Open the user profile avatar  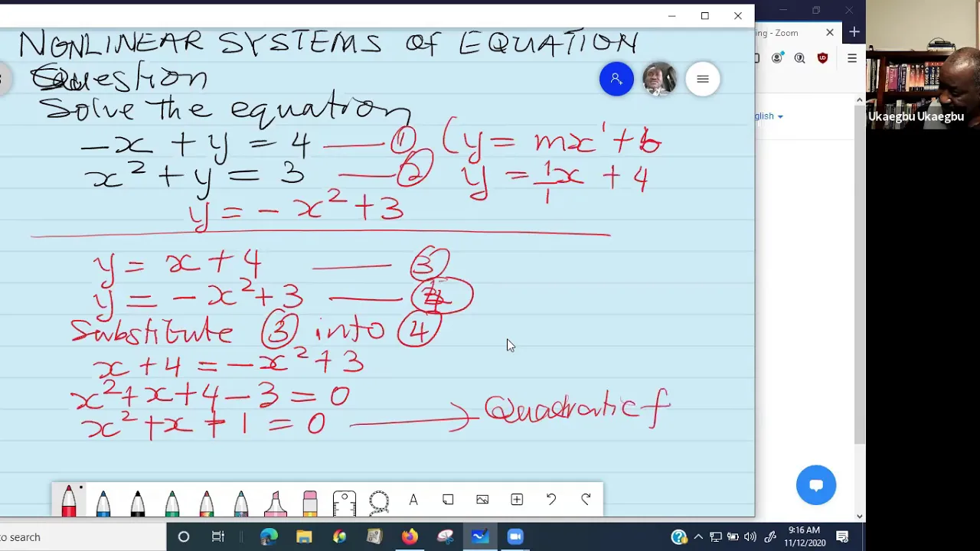tap(659, 79)
